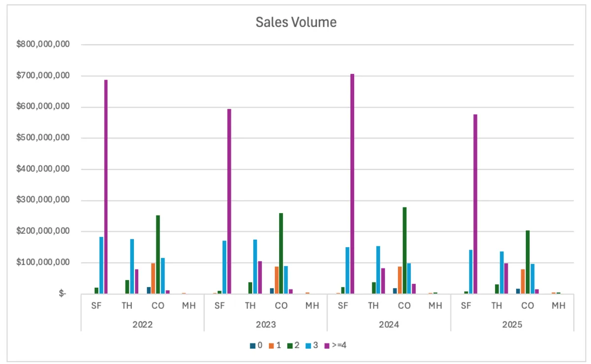Click the CO label in the 2024 group
This screenshot has width=591, height=364.
pos(404,306)
